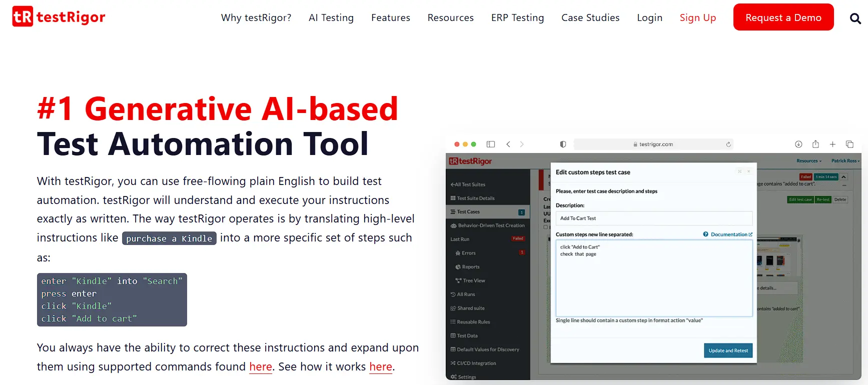Tick the checkbox behind the dialog's left edge
Viewport: 868px width, 385px height.
[x=546, y=227]
